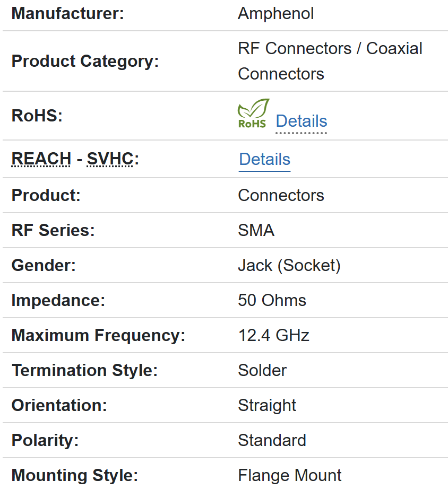Click the underlined SVHC abbreviation
Screen dimensions: 448x489
[x=110, y=159]
